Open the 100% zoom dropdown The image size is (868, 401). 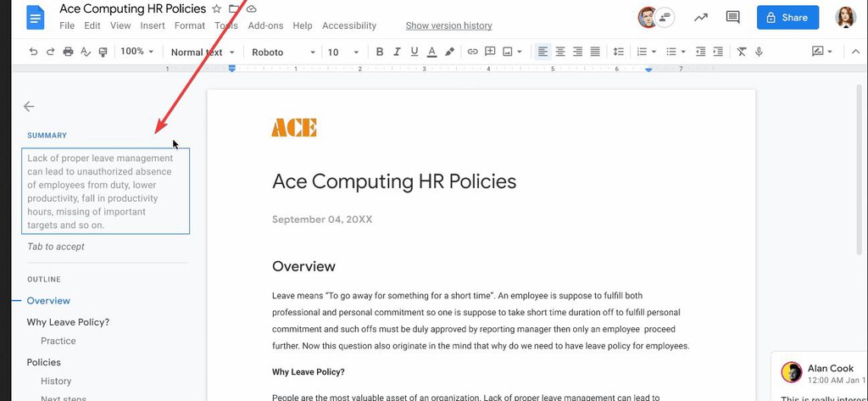pyautogui.click(x=136, y=52)
